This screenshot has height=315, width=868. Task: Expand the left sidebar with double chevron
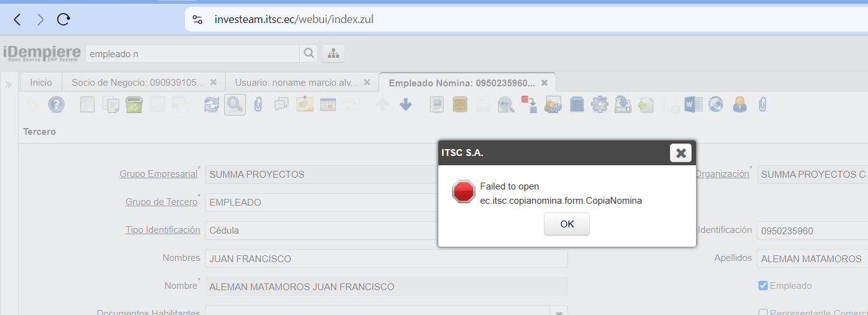pyautogui.click(x=9, y=84)
